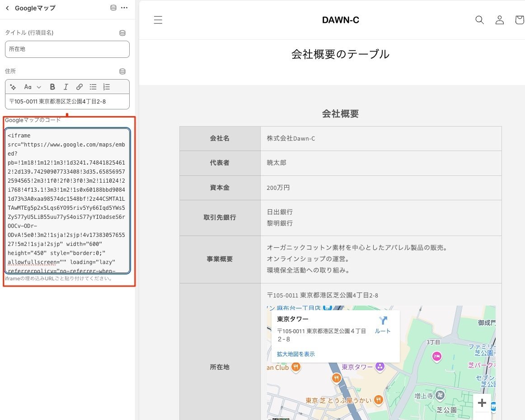Click the DAWN-C store logo
525x420 pixels.
[341, 20]
